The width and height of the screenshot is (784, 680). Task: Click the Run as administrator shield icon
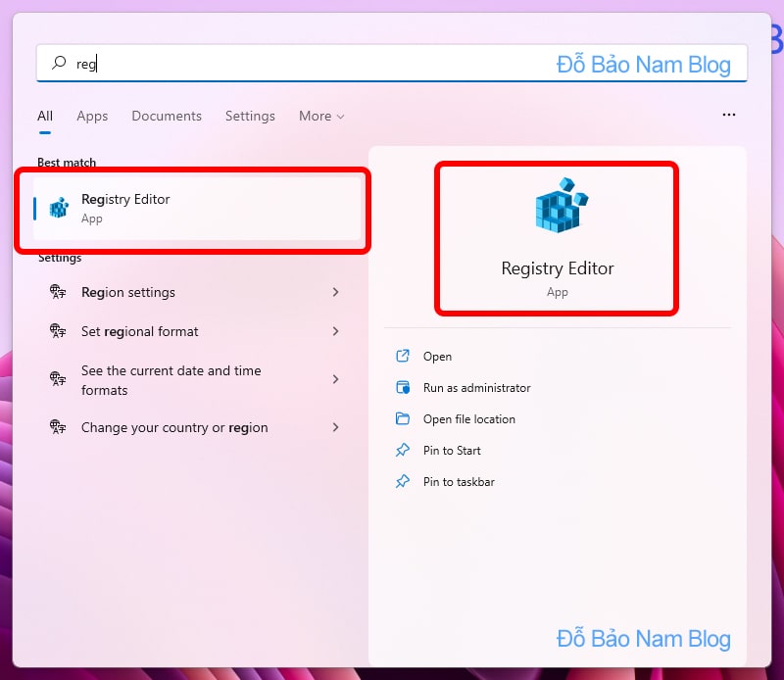403,387
